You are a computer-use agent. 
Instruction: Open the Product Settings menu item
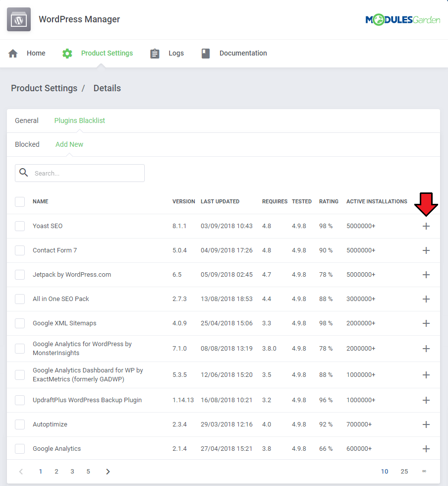[107, 54]
